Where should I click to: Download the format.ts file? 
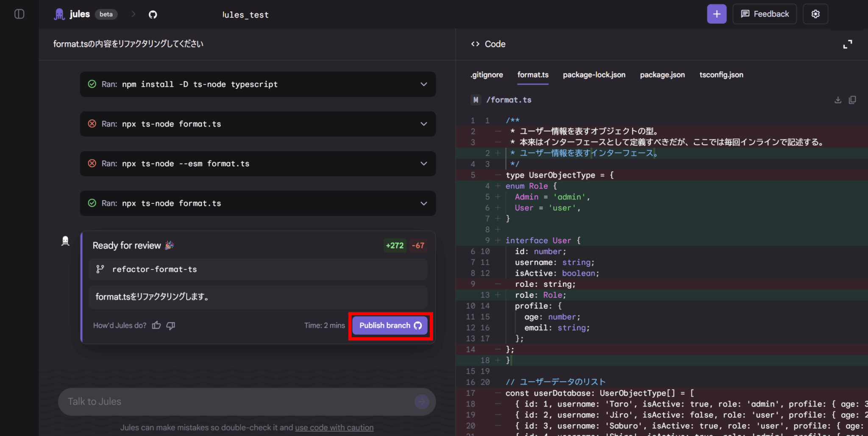(838, 100)
